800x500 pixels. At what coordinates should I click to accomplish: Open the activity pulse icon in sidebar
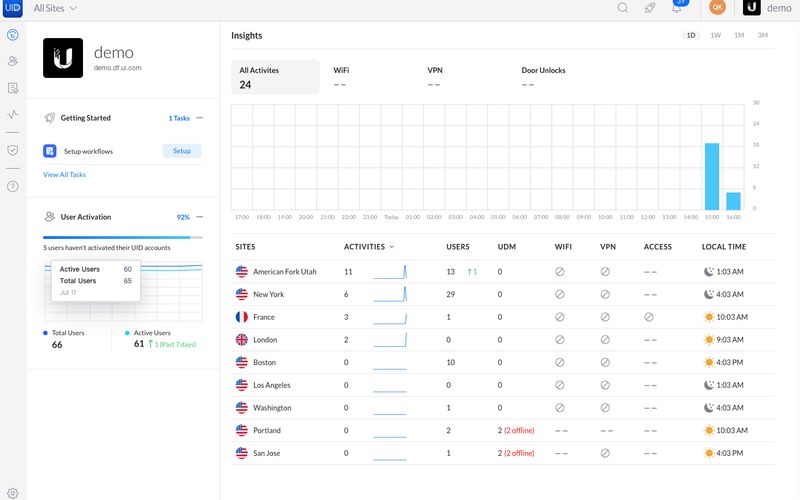click(x=13, y=114)
